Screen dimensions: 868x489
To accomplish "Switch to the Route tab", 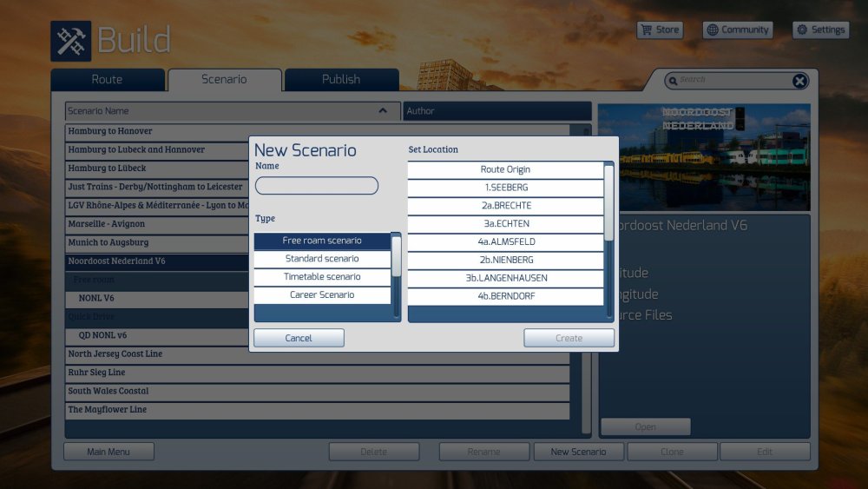I will coord(107,80).
